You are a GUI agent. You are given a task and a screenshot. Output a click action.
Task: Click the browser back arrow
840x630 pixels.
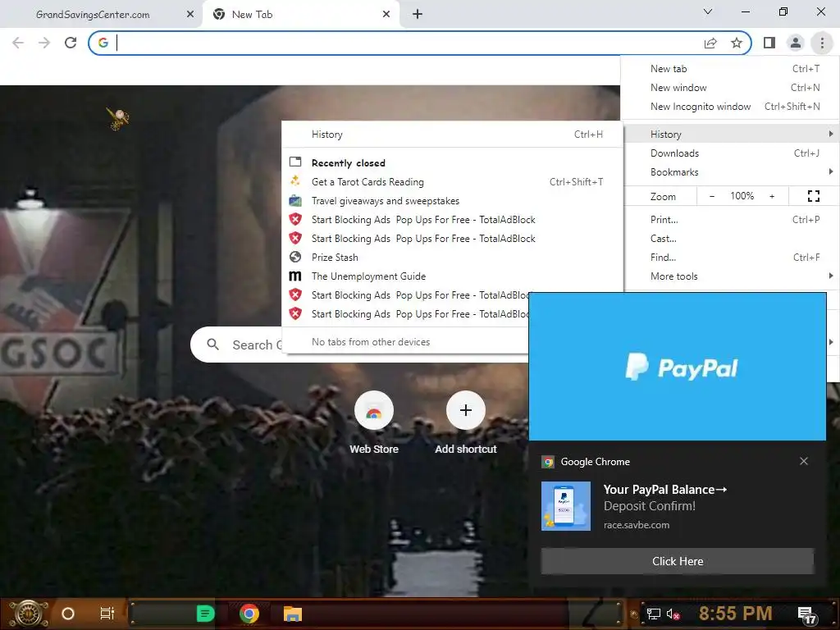(18, 43)
